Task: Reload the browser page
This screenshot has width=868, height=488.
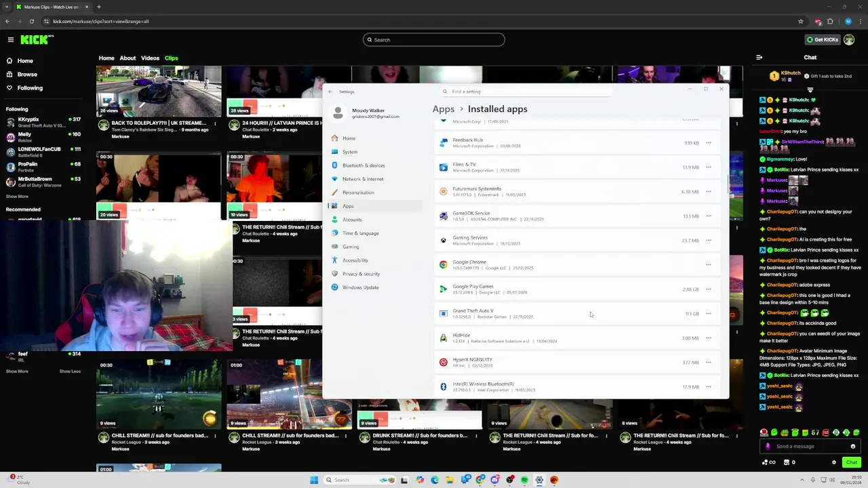Action: pyautogui.click(x=31, y=21)
